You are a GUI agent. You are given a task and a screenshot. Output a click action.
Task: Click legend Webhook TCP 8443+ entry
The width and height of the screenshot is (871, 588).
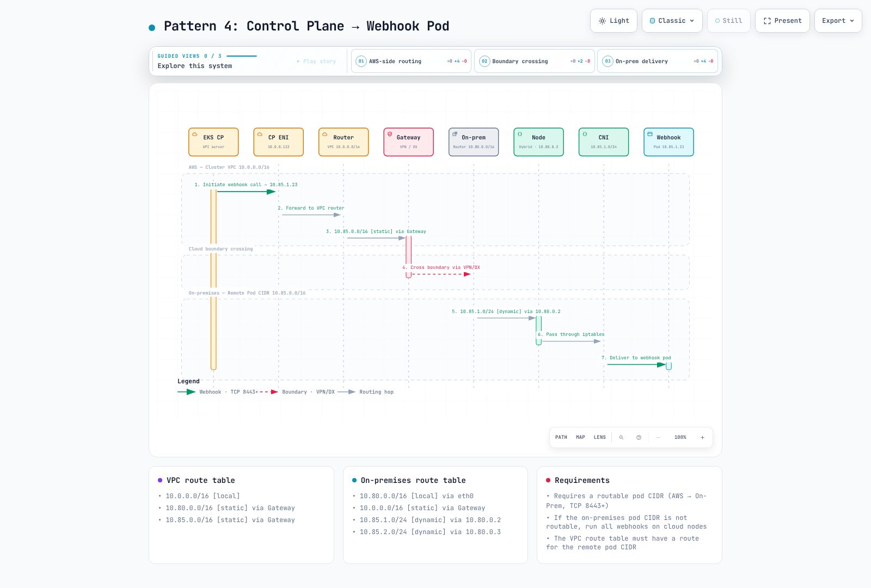[218, 392]
